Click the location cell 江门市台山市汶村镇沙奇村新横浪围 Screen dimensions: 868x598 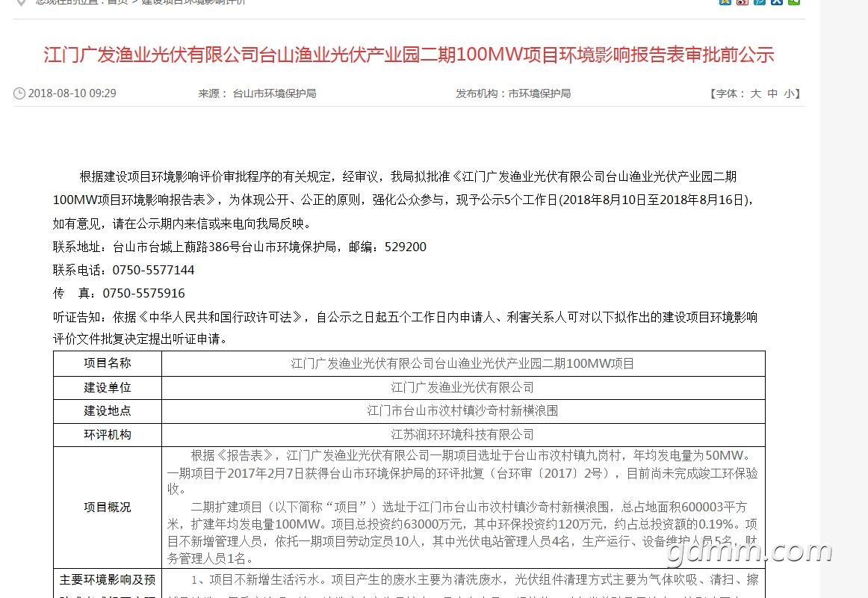tap(462, 411)
